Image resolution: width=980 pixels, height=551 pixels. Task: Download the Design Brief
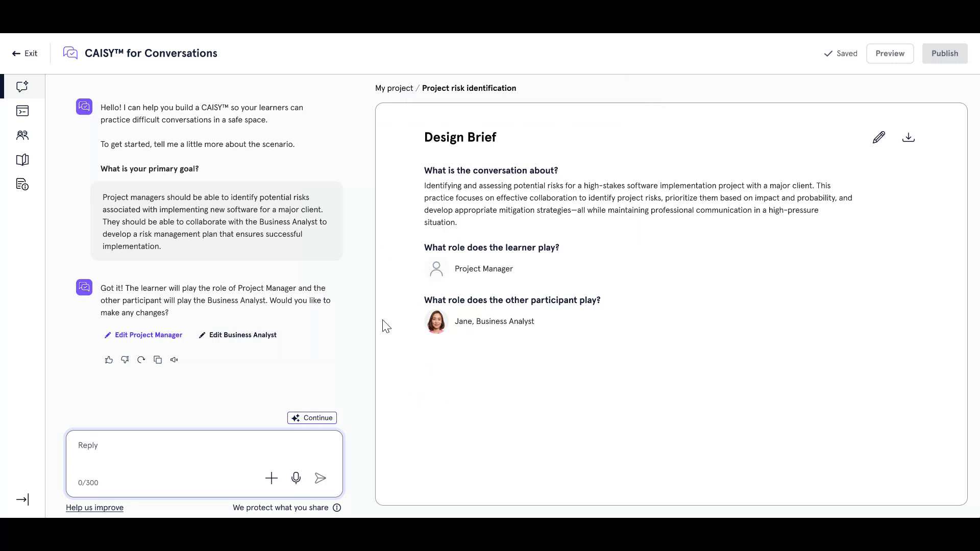(908, 137)
